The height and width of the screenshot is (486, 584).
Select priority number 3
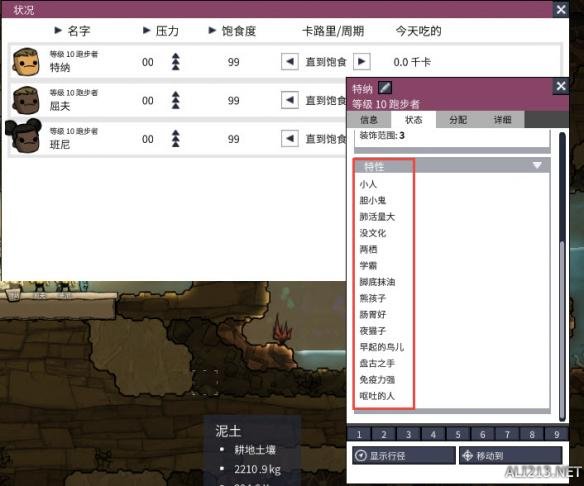[409, 434]
